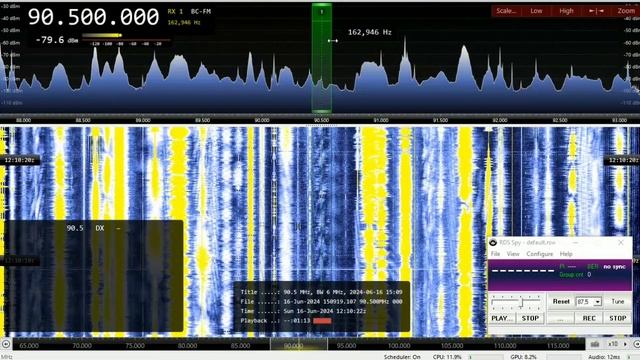Click the 12:10:20z timestamp on left of waterfall
This screenshot has height=360, width=640.
(x=19, y=160)
